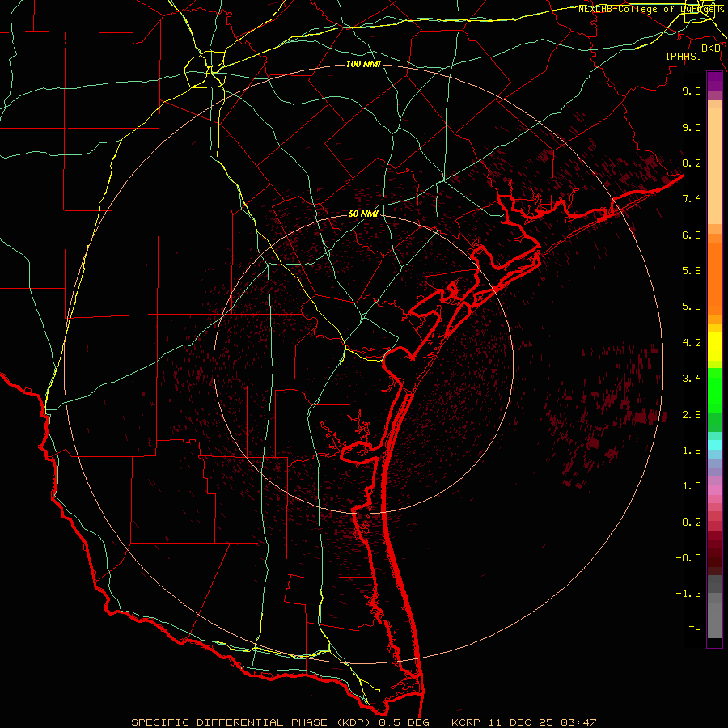Click the "50 NMI" range ring label
This screenshot has width=728, height=728.
click(x=363, y=214)
